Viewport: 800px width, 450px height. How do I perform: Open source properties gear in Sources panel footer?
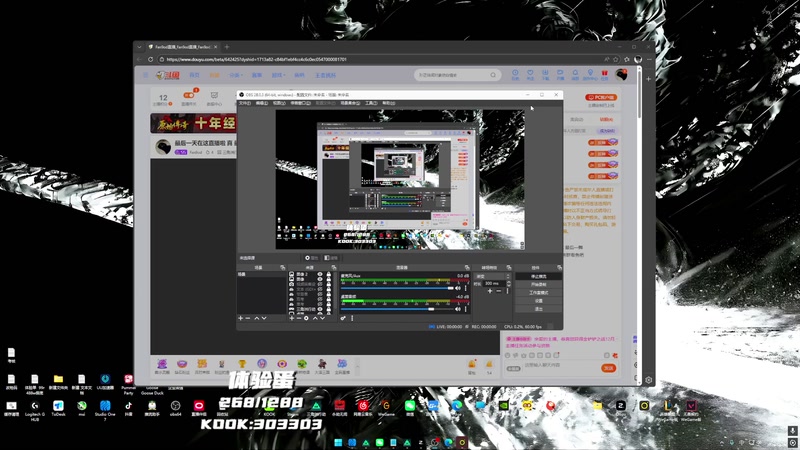pos(306,318)
